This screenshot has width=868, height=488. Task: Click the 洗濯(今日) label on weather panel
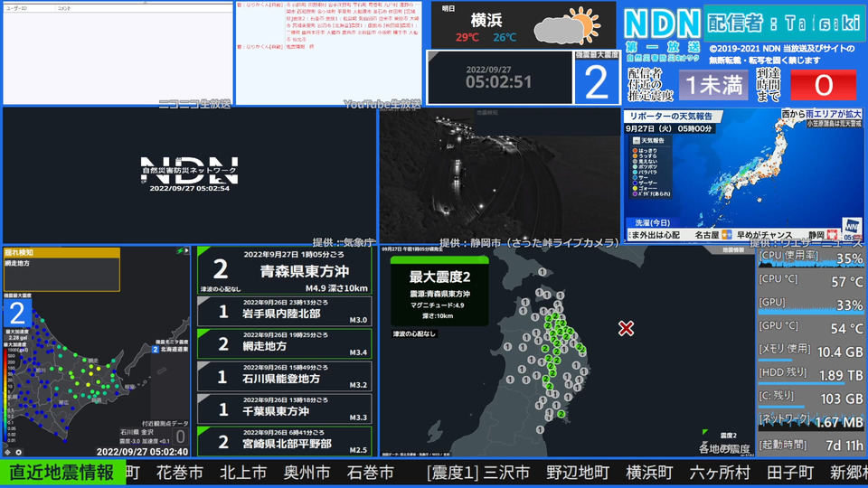click(x=652, y=222)
